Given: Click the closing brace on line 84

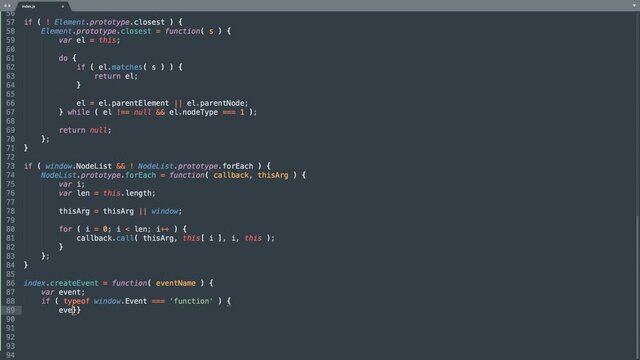Looking at the screenshot, I should click(x=26, y=265).
